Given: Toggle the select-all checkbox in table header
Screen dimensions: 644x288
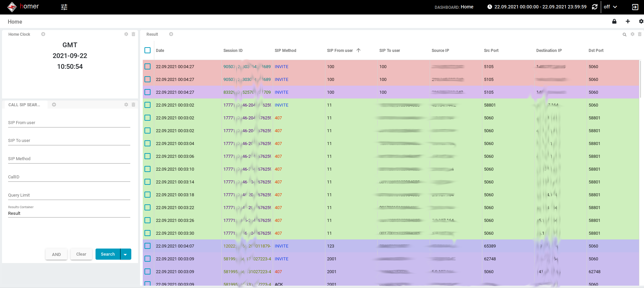Looking at the screenshot, I should [147, 50].
